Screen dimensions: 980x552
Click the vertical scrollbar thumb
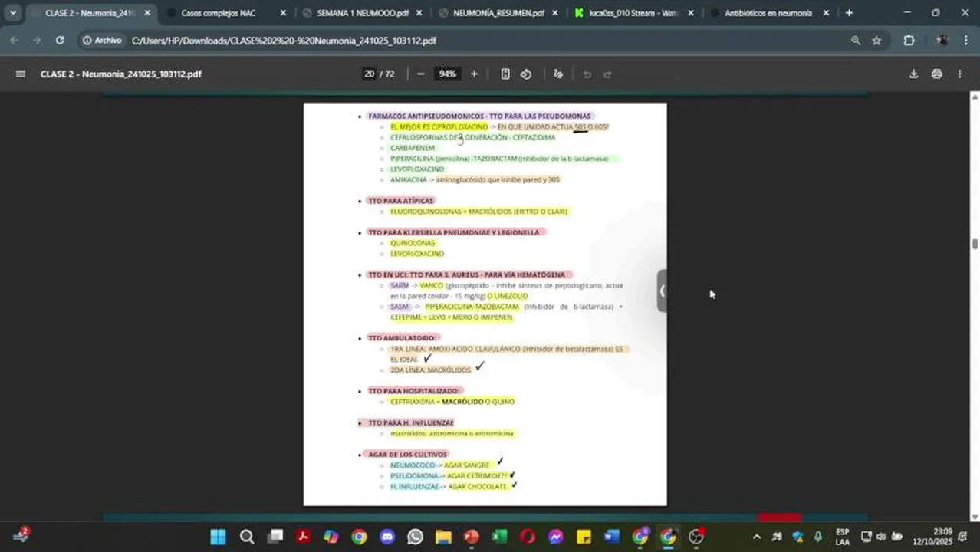975,244
